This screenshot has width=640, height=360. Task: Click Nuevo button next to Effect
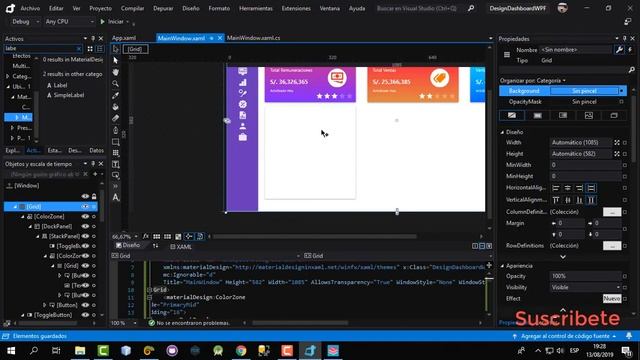[612, 299]
